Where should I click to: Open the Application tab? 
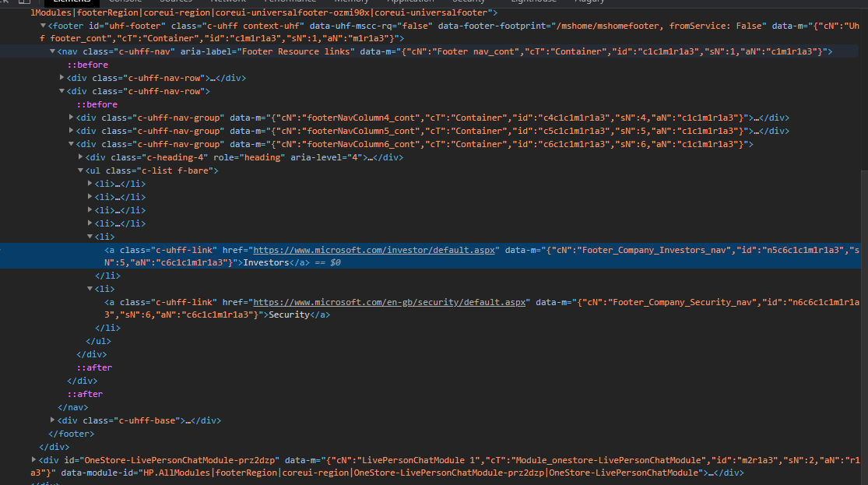point(410,2)
